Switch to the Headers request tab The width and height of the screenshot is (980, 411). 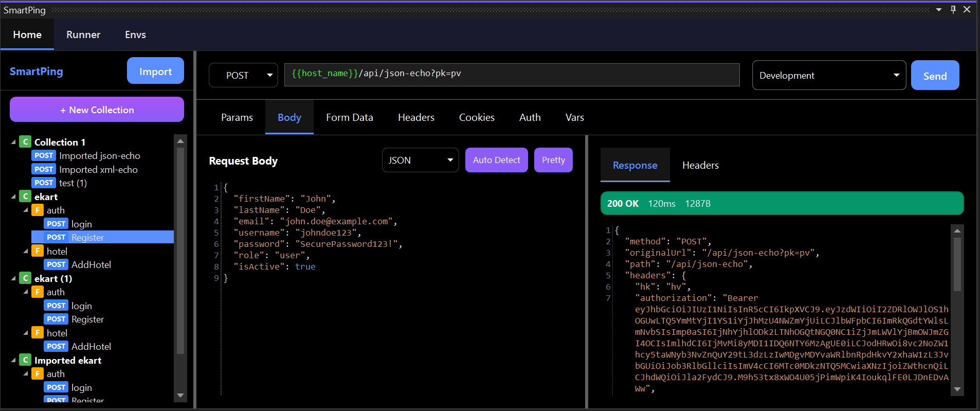pyautogui.click(x=416, y=118)
